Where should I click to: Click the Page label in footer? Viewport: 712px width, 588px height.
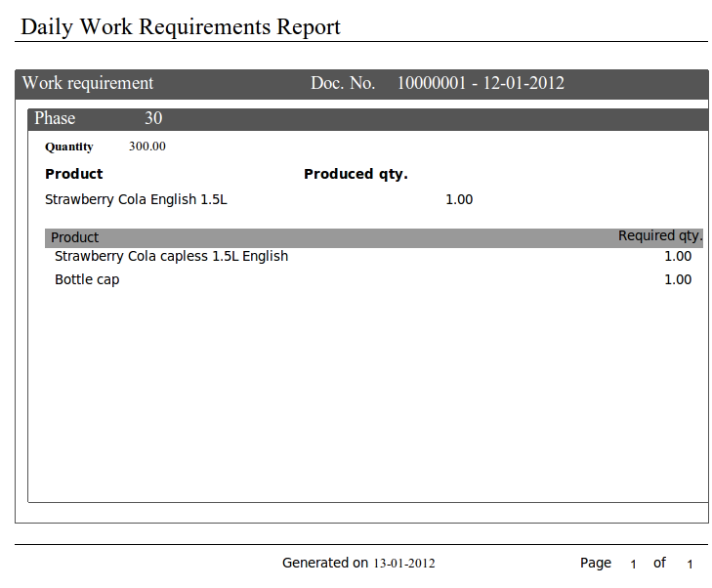click(596, 563)
